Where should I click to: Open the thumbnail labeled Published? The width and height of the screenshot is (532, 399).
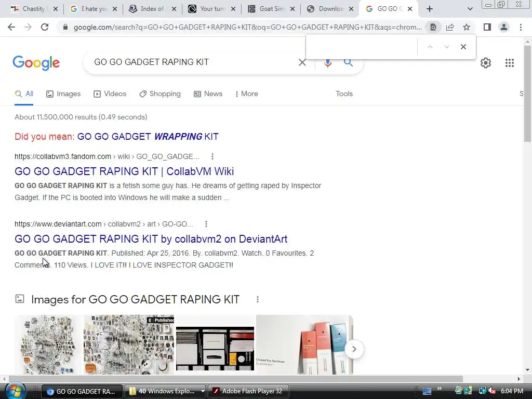pyautogui.click(x=129, y=345)
